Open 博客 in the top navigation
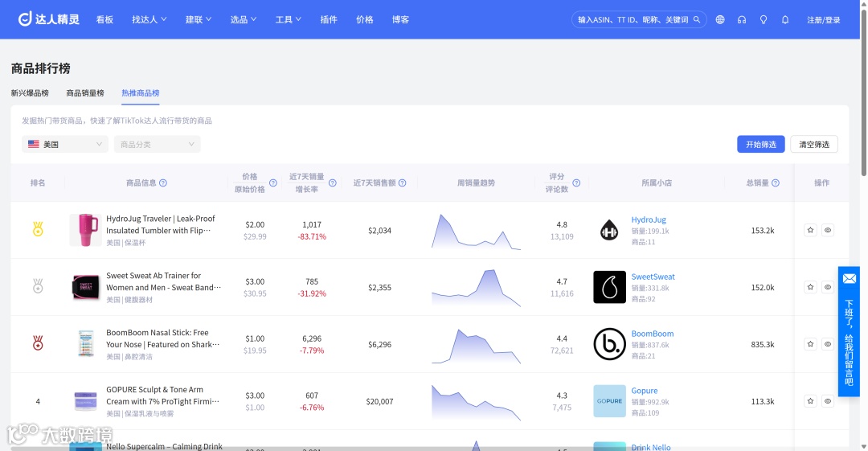This screenshot has height=451, width=868. 400,19
